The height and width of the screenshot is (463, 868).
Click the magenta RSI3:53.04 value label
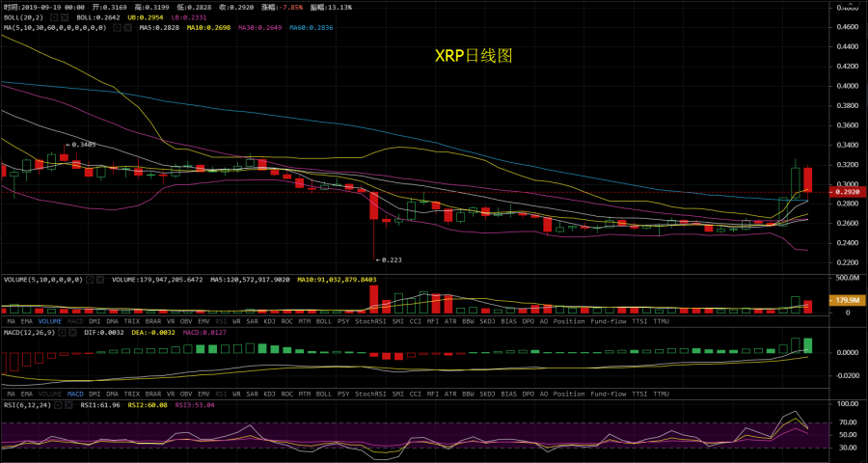click(x=195, y=405)
